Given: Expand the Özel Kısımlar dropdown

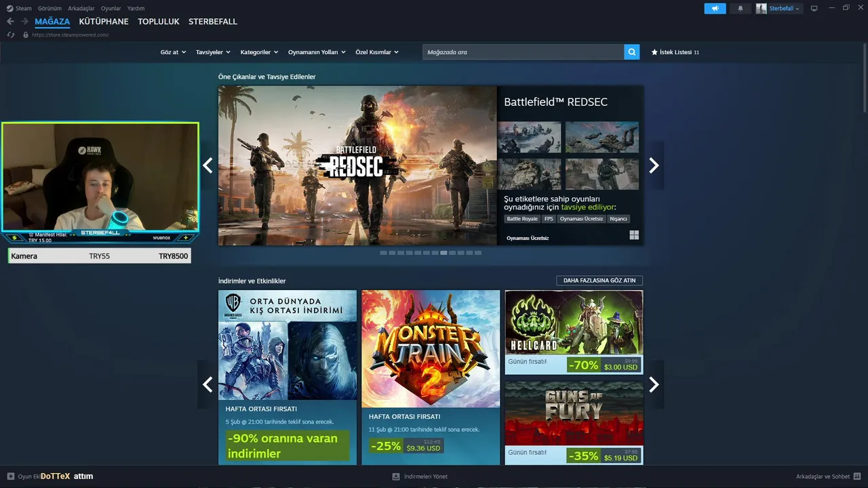Looking at the screenshot, I should point(377,52).
